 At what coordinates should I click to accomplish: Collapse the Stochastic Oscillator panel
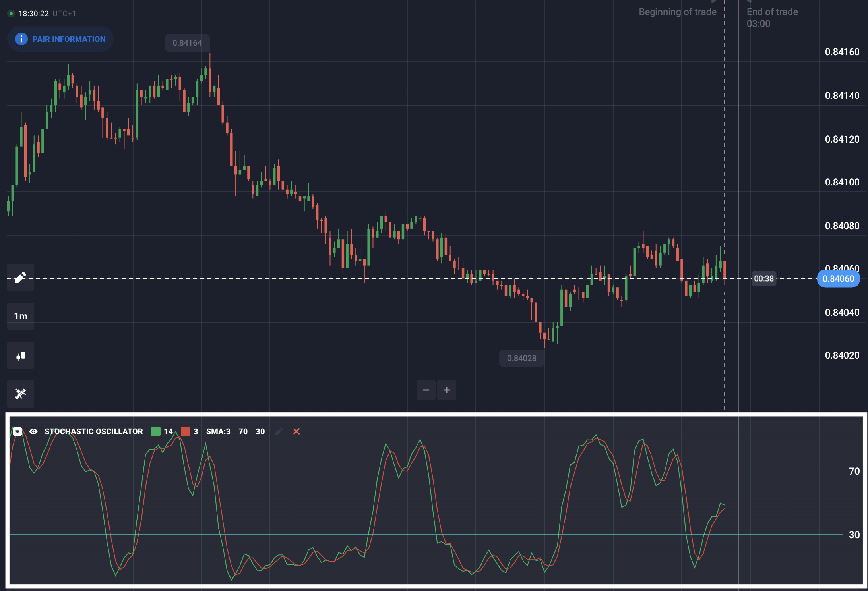17,431
